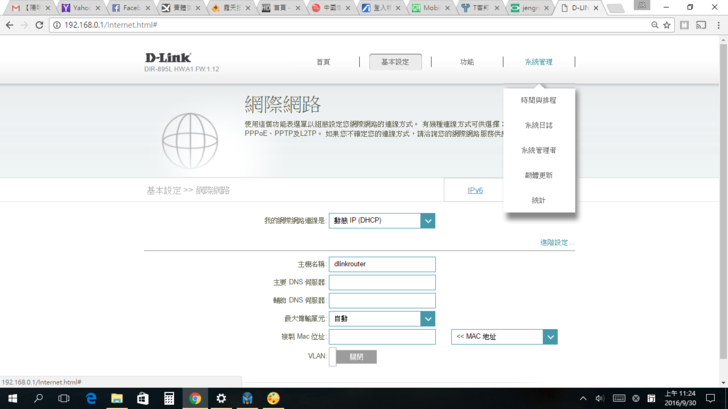Expand 動態 IP (DHCP) connection type dropdown
This screenshot has width=728, height=409.
[427, 221]
